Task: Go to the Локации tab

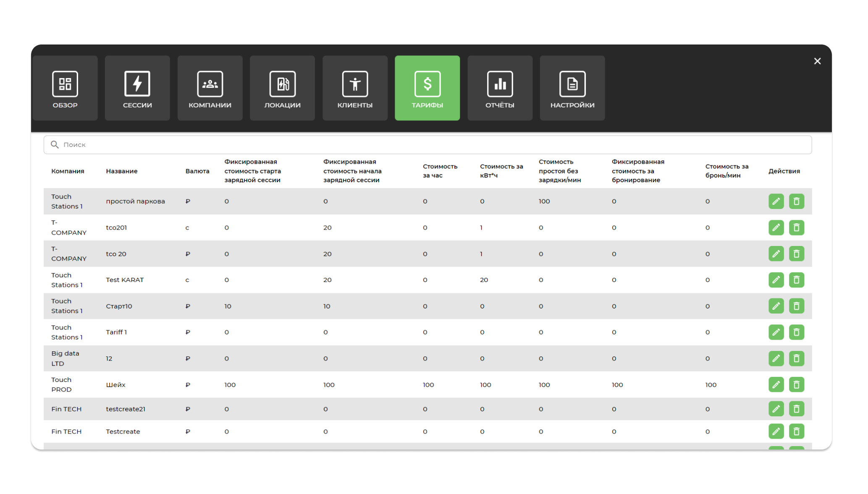Action: [x=282, y=88]
